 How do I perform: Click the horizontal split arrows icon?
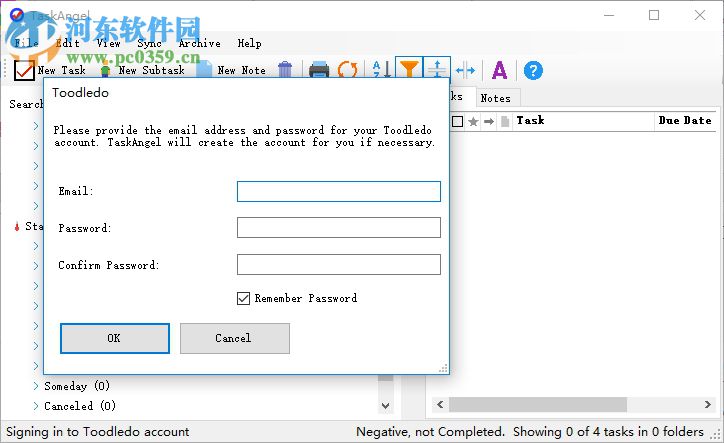465,70
